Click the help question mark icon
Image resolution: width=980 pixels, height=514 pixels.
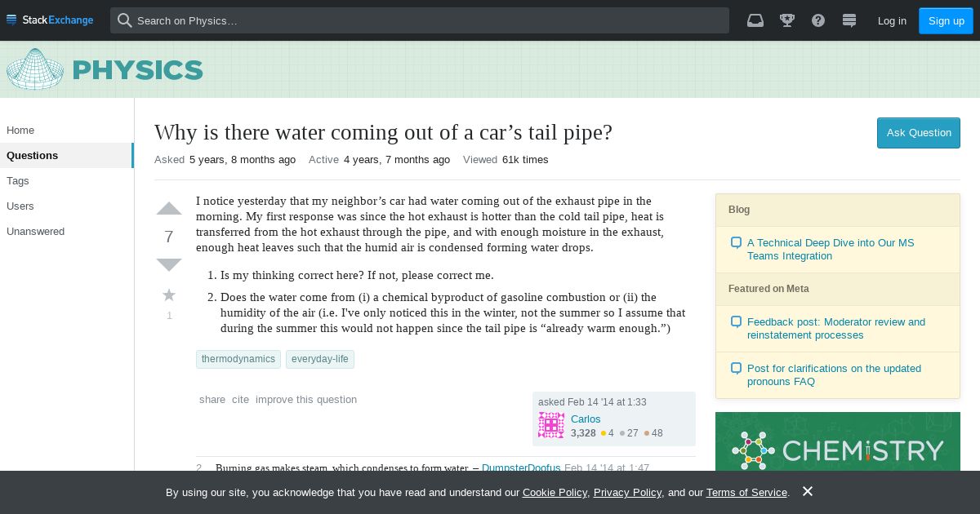click(x=818, y=20)
